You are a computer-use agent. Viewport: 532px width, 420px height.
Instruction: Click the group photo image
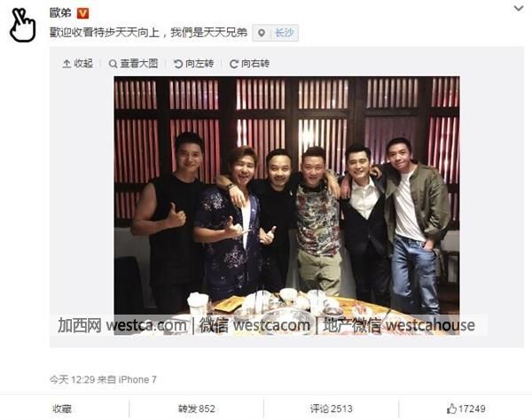pyautogui.click(x=286, y=206)
